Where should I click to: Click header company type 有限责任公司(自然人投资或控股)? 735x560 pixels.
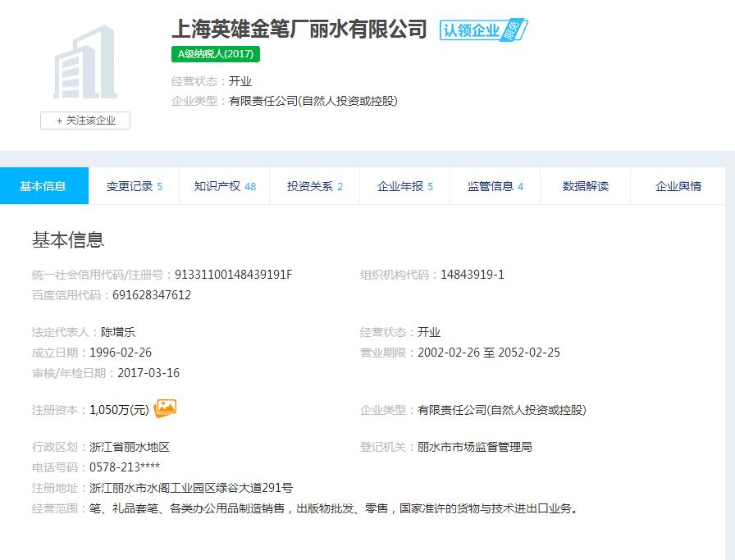313,101
